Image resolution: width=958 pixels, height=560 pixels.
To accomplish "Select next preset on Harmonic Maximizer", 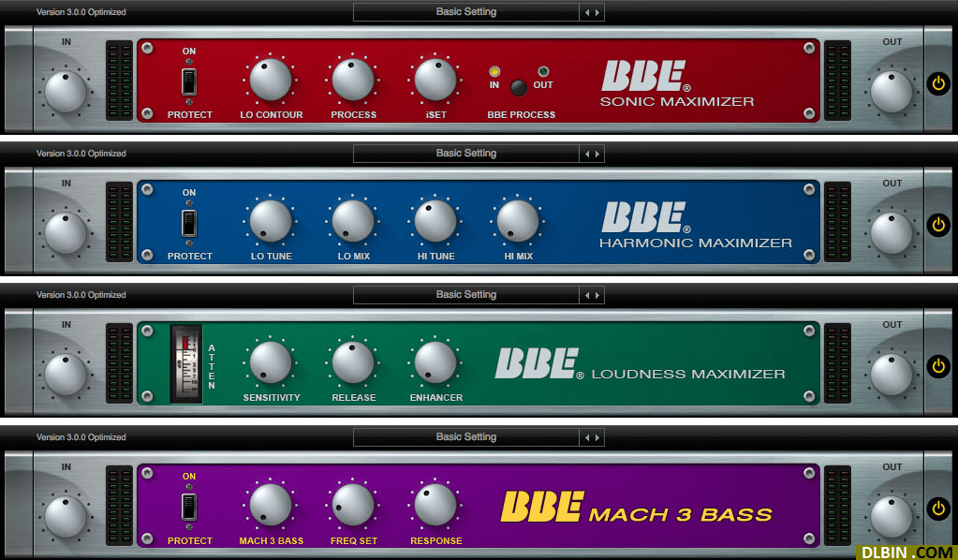I will (597, 154).
